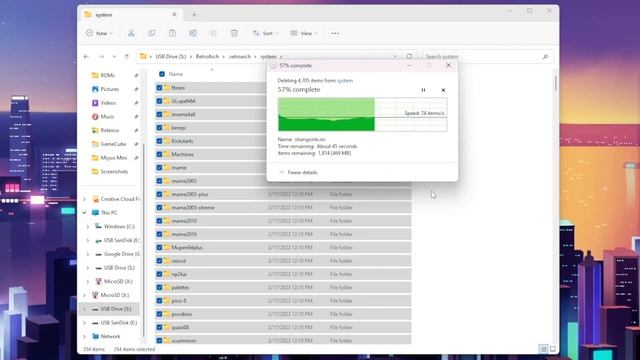Click the search magnifier icon
The image size is (640, 360).
(x=545, y=57)
